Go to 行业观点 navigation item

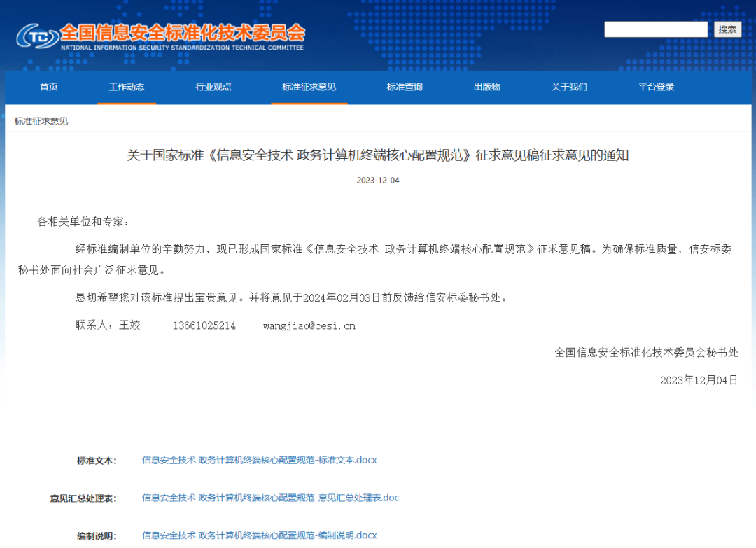point(213,87)
